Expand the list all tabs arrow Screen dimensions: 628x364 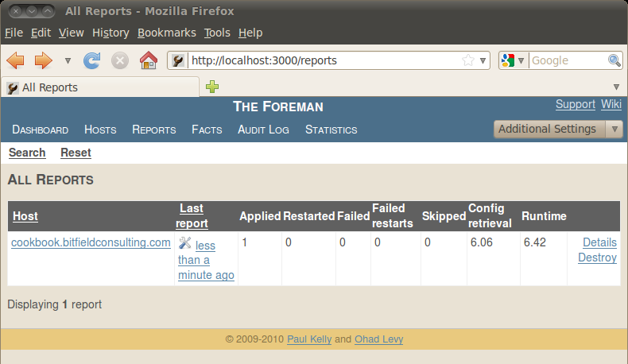(x=617, y=87)
